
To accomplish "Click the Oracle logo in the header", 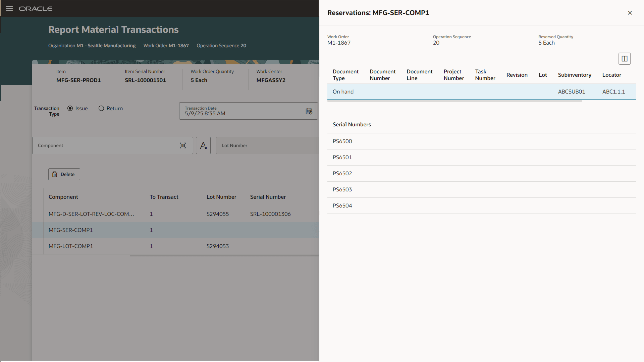I will coord(36,8).
